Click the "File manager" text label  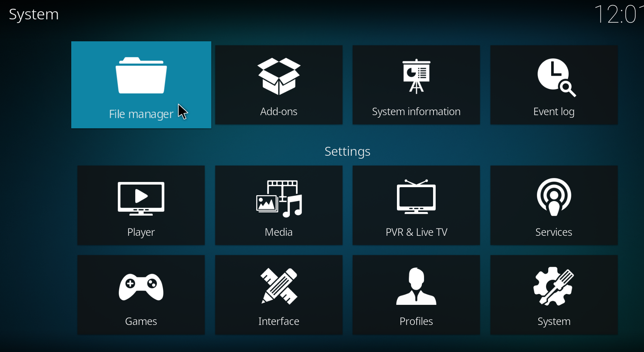coord(141,114)
